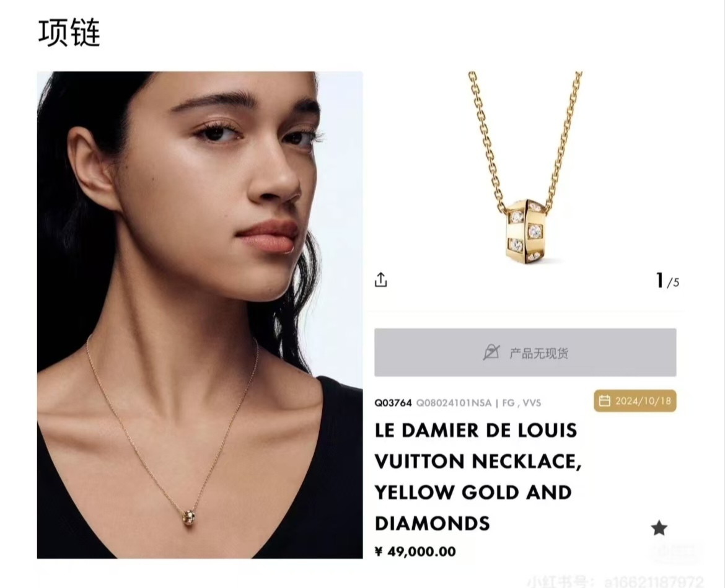This screenshot has width=725, height=588.
Task: Click the 产品无现货 out-of-stock button
Action: point(525,353)
